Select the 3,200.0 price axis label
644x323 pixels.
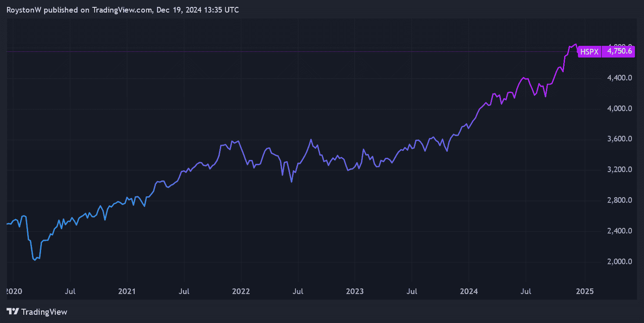[620, 170]
